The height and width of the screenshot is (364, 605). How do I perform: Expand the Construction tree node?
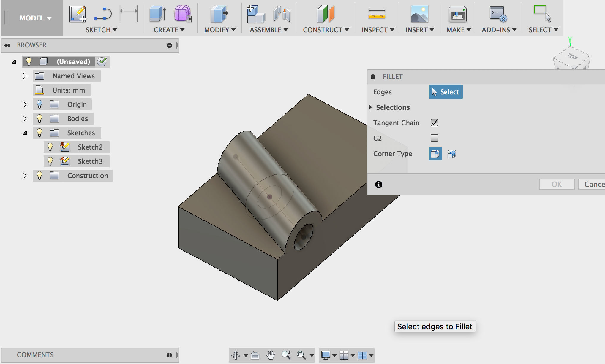[x=25, y=176]
